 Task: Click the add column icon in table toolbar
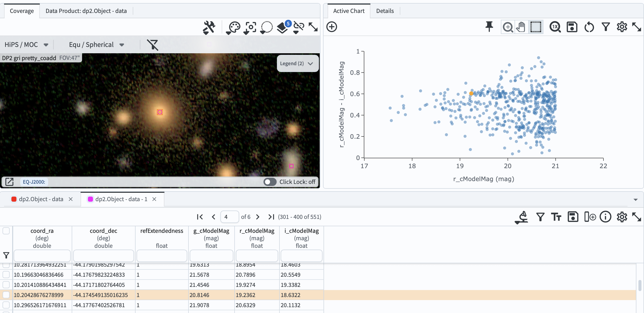590,217
